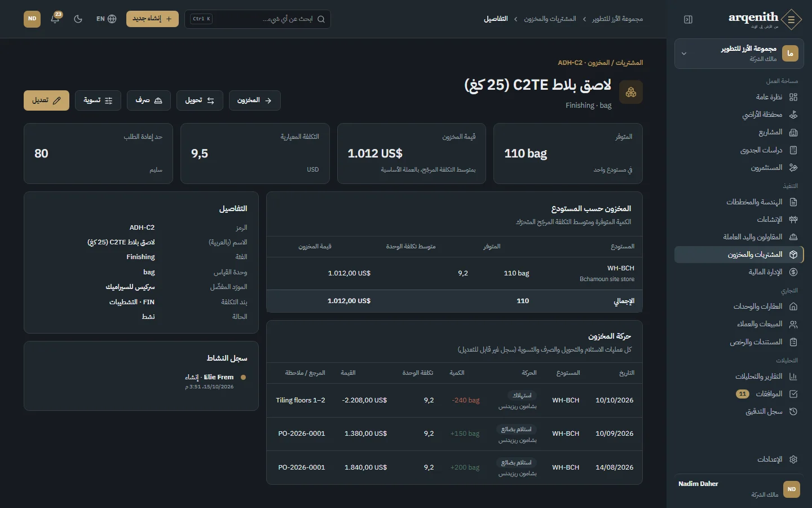Screen dimensions: 812x508
Task: Click the العقارات والوحدات house icon
Action: pyautogui.click(x=793, y=306)
